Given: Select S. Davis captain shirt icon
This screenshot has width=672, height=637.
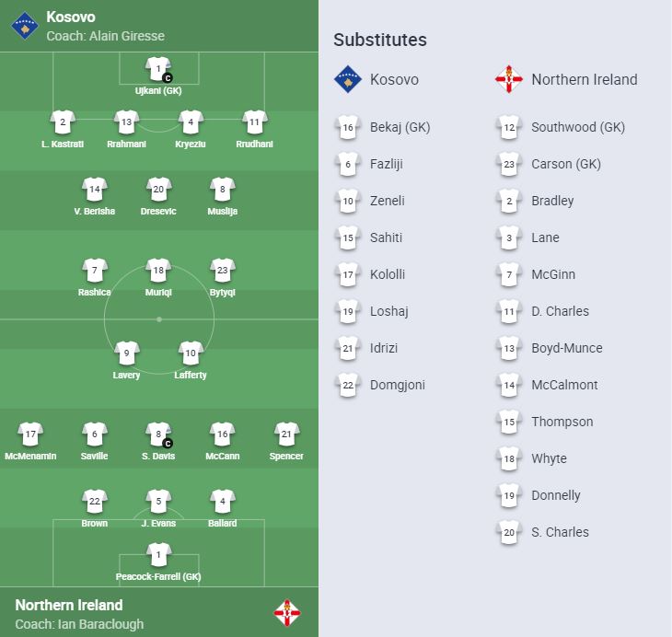Looking at the screenshot, I should [158, 434].
